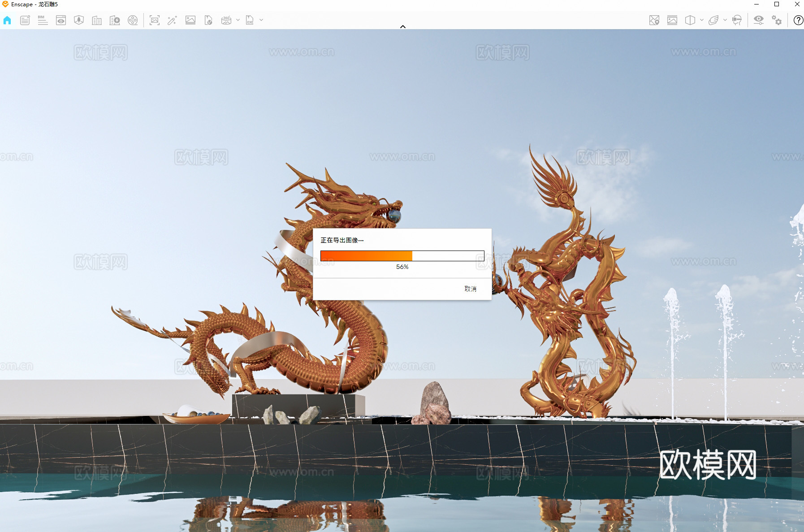
Task: Click the 取消 cancel button
Action: coord(471,289)
